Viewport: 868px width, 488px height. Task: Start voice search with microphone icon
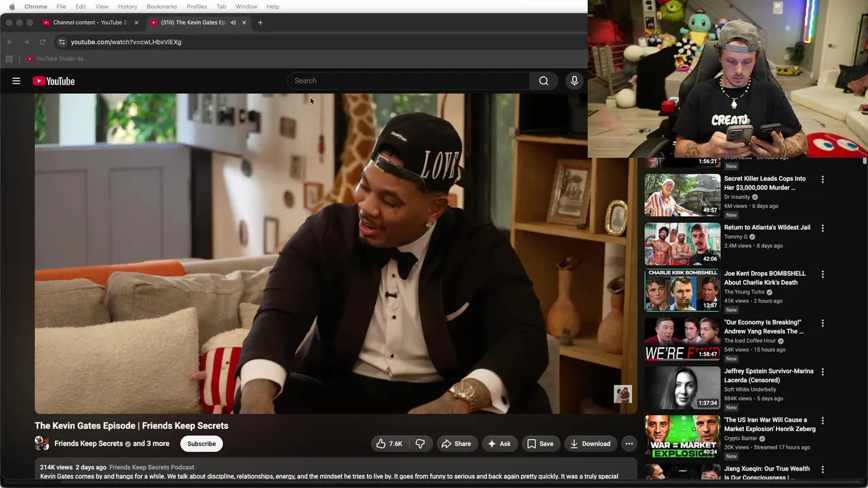click(x=574, y=81)
